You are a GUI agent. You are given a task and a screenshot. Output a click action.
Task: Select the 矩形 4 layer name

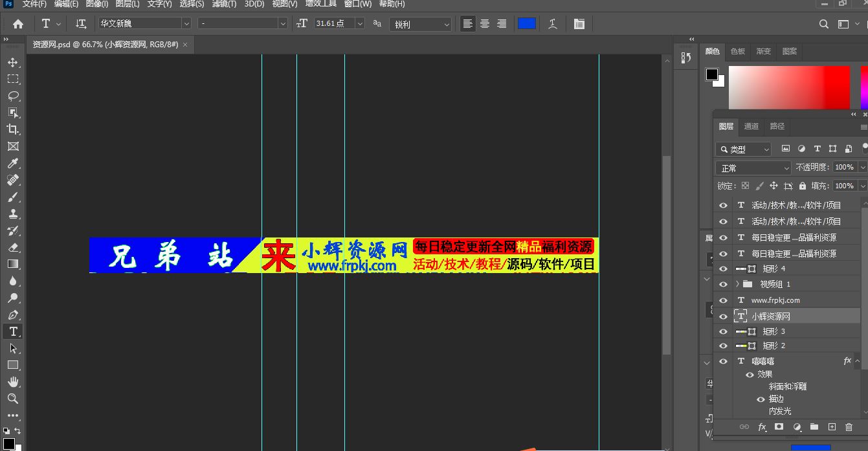(773, 269)
